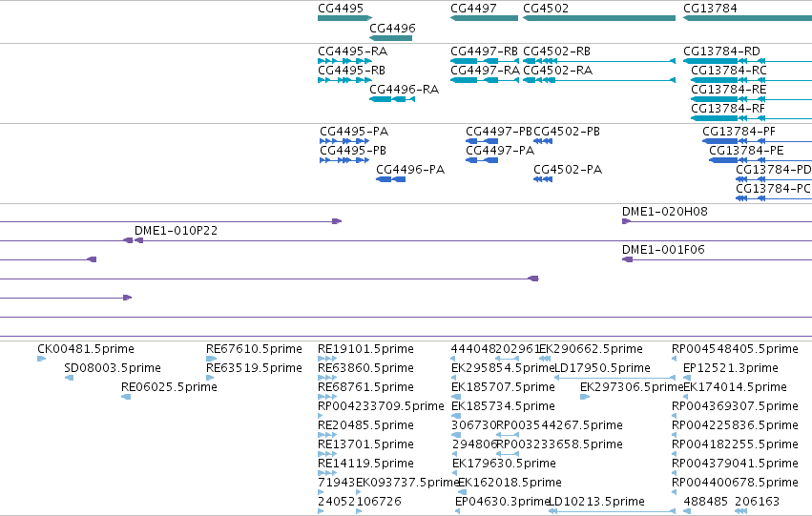
Task: Click the CG4495 gene label
Action: pos(341,9)
